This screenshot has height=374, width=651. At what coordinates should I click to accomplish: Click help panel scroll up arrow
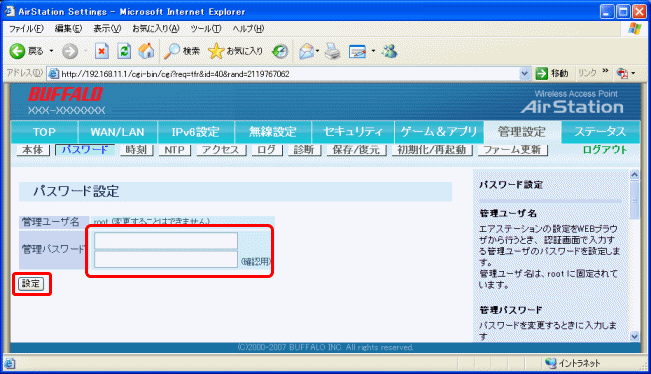[634, 174]
